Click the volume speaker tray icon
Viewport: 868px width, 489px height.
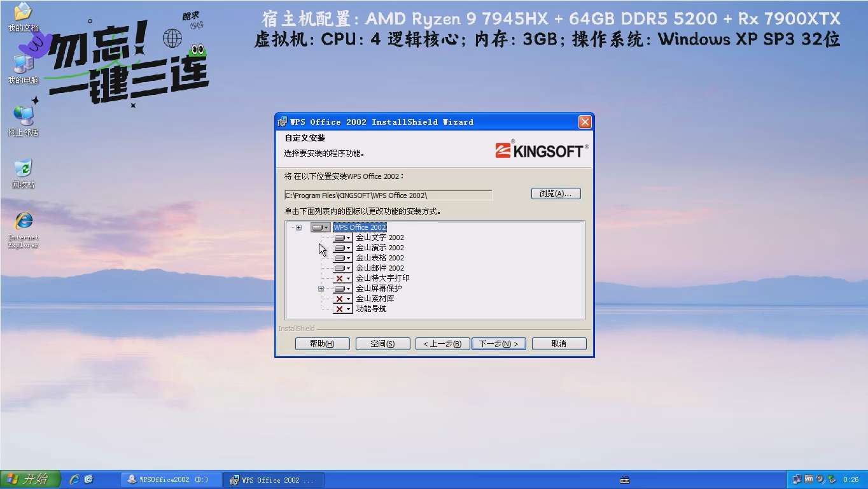820,479
